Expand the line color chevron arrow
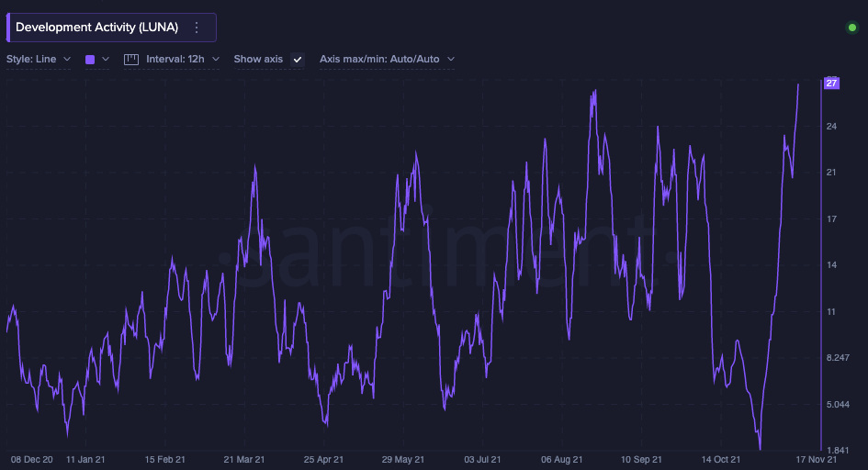 pyautogui.click(x=106, y=59)
